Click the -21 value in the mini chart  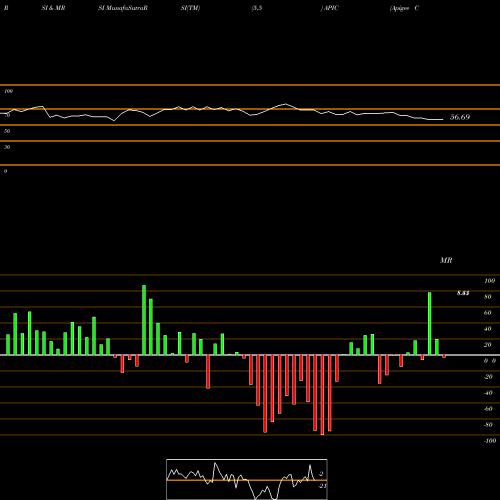click(x=322, y=486)
